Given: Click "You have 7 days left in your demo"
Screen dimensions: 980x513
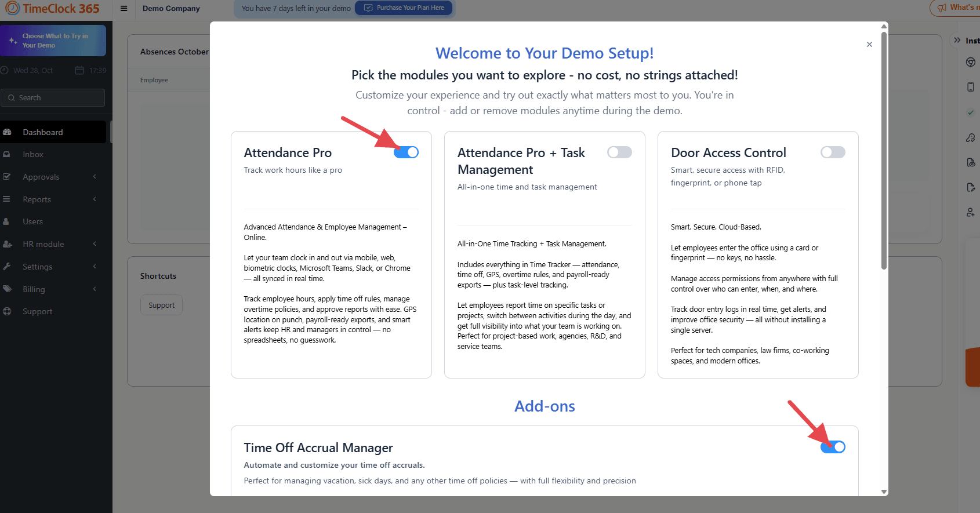Looking at the screenshot, I should (296, 8).
